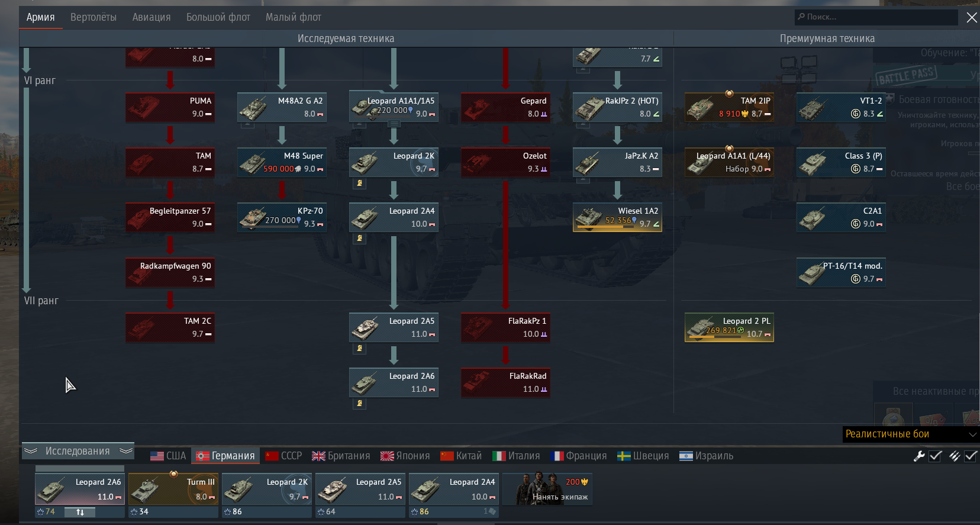The height and width of the screenshot is (525, 980).
Task: Select the Leopard 2 PL card
Action: pyautogui.click(x=729, y=327)
